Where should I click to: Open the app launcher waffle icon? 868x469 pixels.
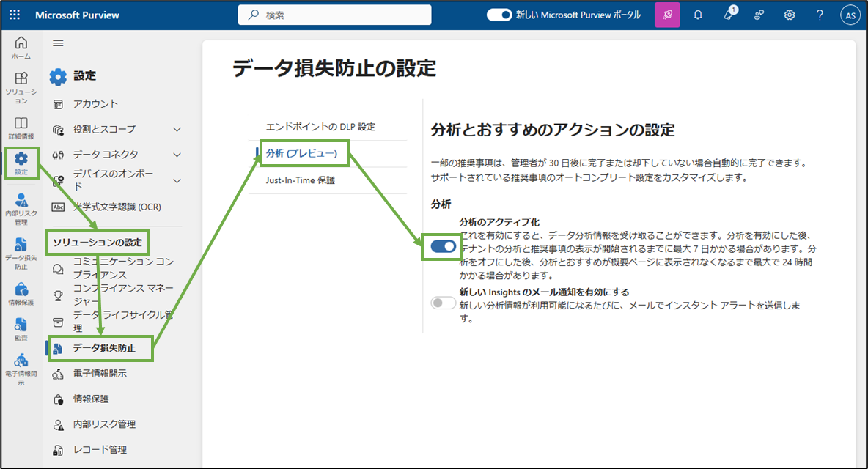[x=15, y=15]
